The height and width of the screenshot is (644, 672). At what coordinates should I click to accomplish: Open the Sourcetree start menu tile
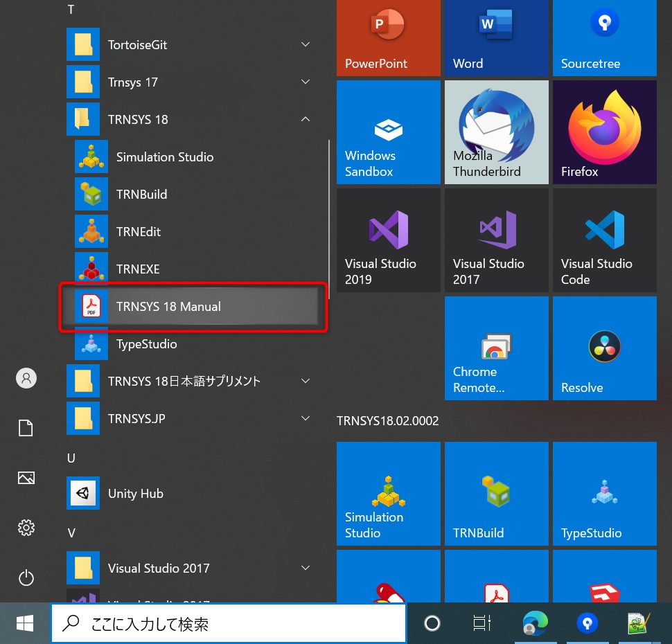(x=604, y=37)
